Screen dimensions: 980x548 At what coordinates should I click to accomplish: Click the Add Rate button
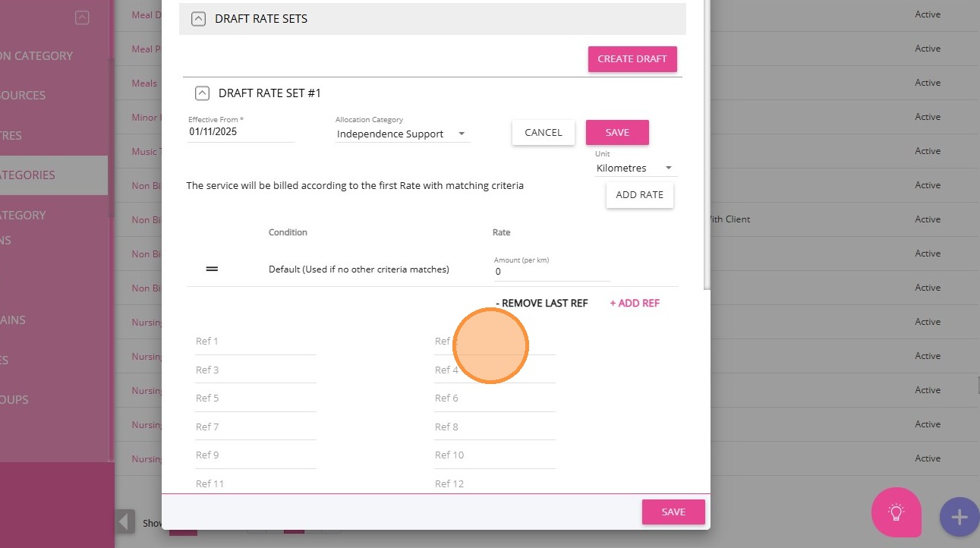[639, 194]
